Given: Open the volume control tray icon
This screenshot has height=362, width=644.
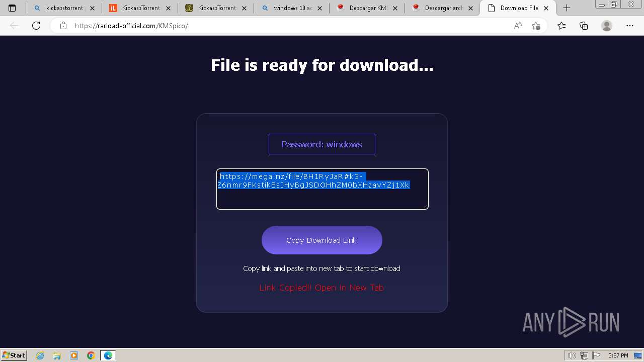Looking at the screenshot, I should 572,355.
